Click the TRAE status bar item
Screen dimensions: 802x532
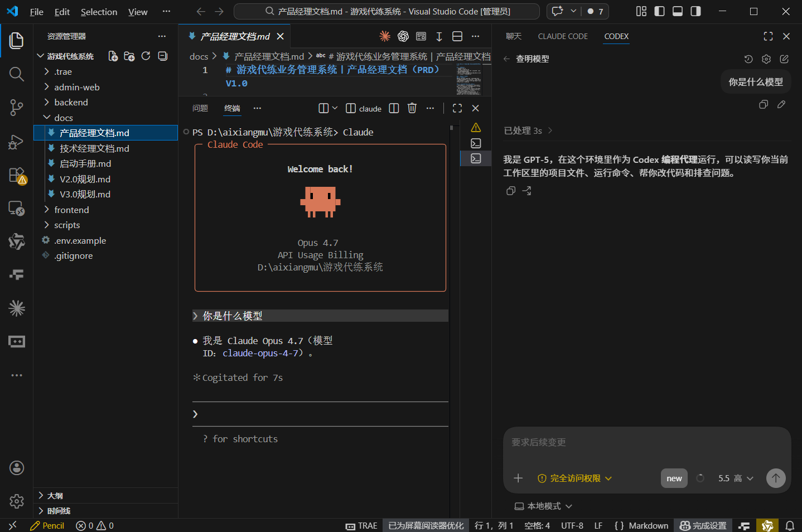(361, 525)
